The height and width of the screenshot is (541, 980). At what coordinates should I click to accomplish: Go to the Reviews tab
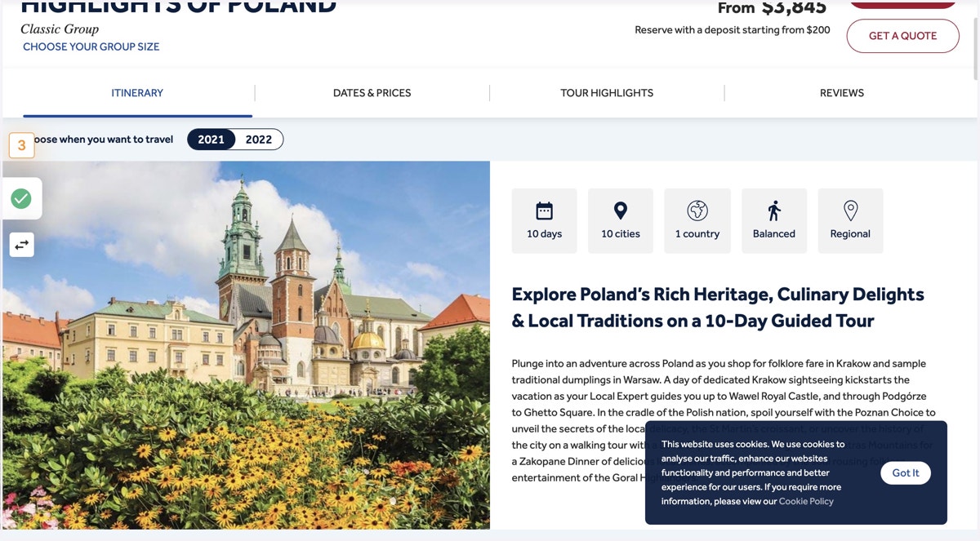point(842,93)
